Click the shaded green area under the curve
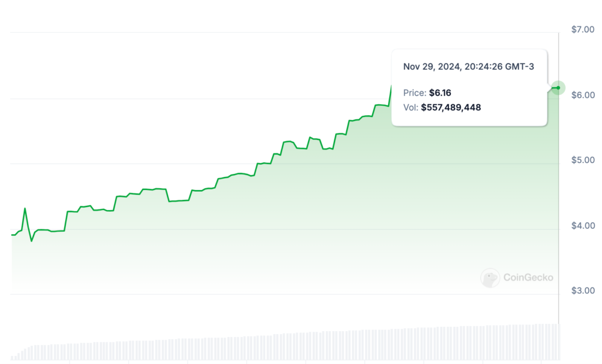The image size is (602, 364). [235, 235]
